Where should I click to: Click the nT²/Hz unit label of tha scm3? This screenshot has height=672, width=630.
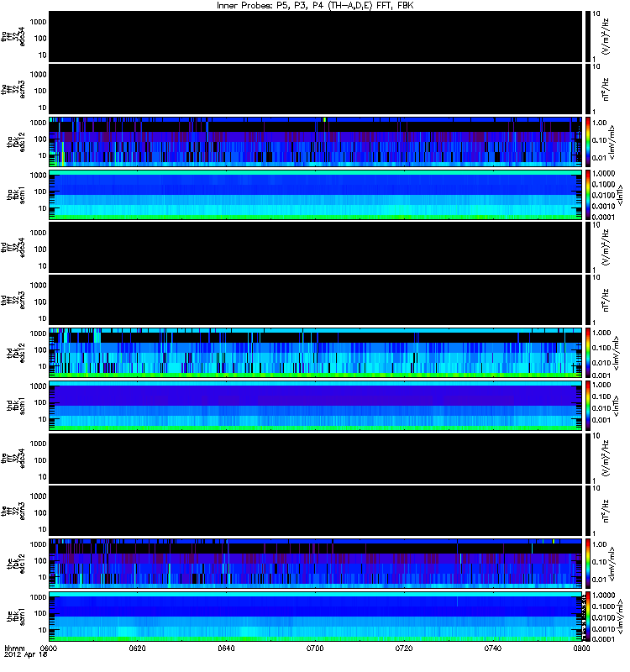(606, 89)
